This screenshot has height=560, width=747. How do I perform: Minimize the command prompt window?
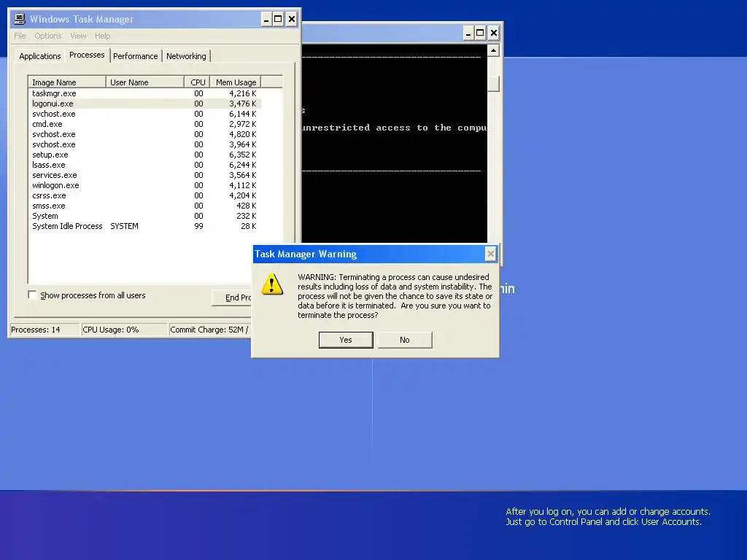tap(468, 33)
